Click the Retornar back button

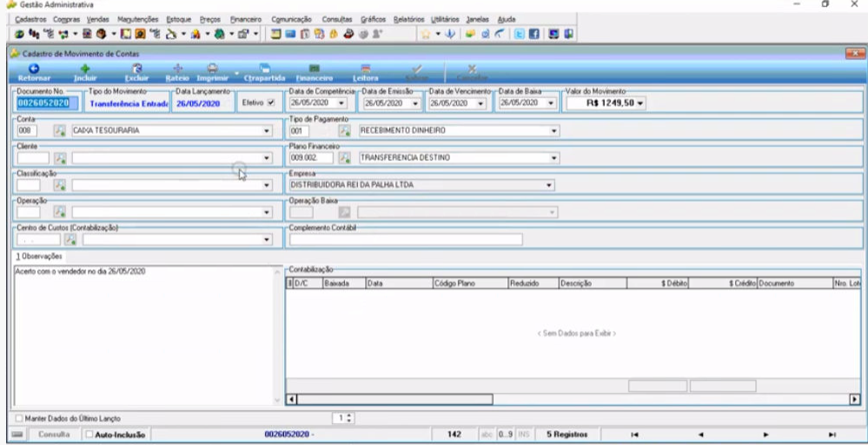click(34, 72)
